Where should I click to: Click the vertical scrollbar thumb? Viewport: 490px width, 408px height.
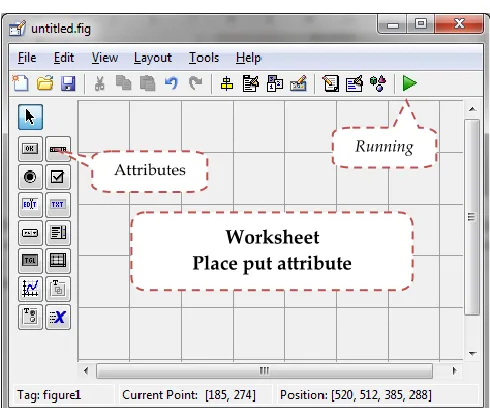472,217
